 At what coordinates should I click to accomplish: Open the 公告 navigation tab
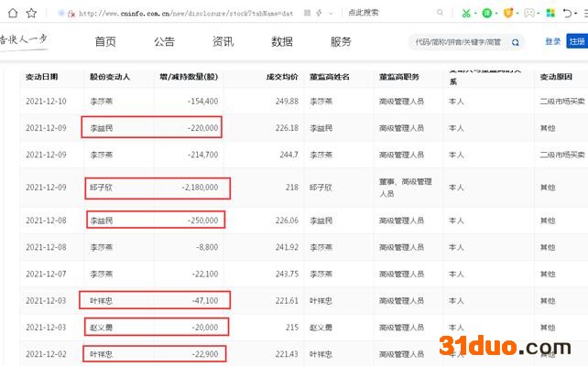[x=164, y=41]
